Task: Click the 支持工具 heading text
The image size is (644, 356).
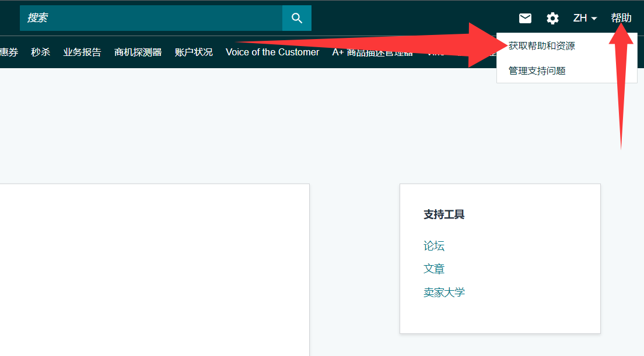Action: pos(444,214)
